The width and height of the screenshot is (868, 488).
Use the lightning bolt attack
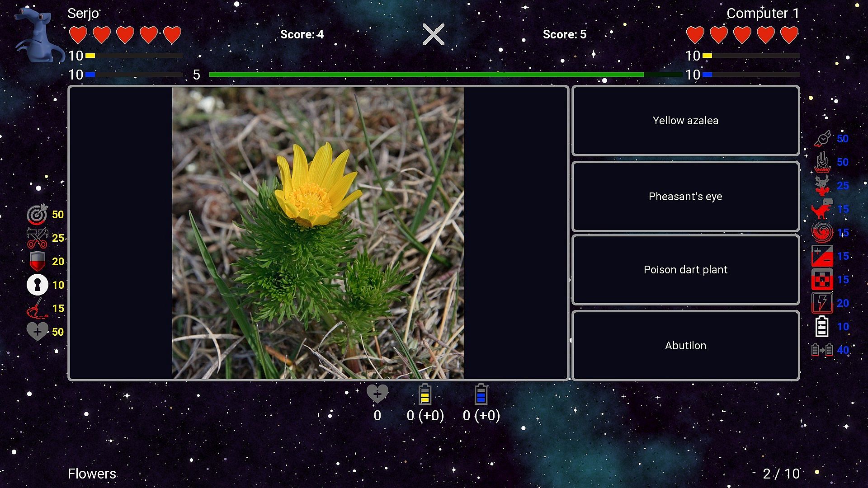pos(822,303)
